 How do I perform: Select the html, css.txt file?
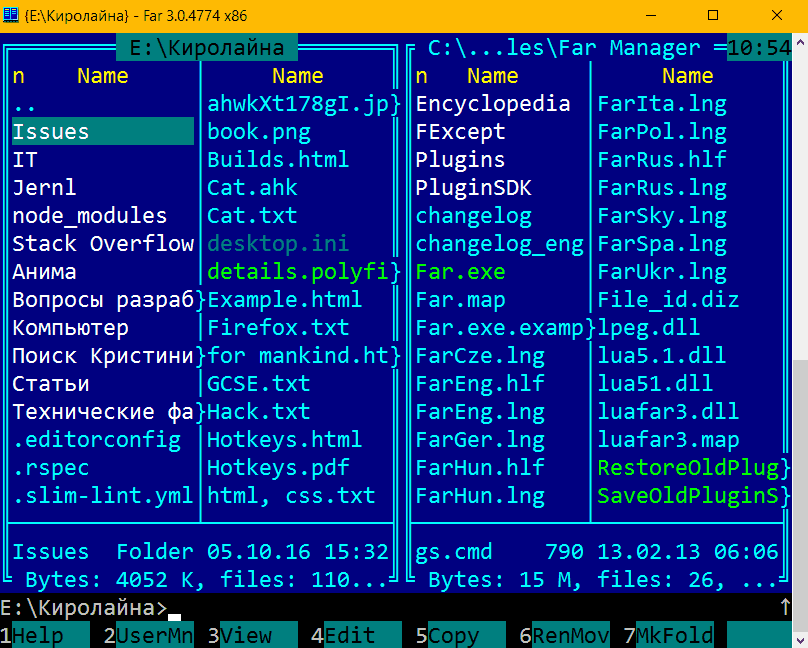click(291, 496)
